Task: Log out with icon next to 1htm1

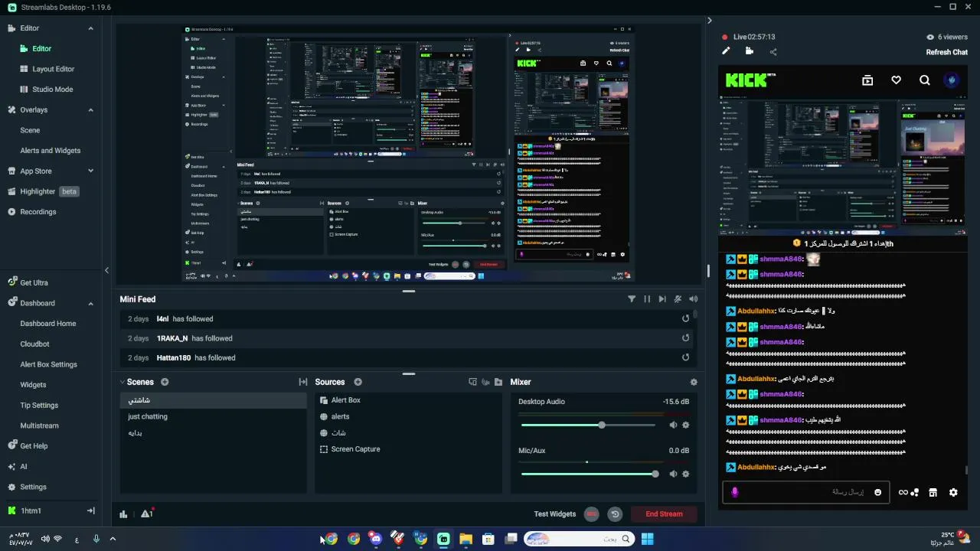Action: coord(90,510)
